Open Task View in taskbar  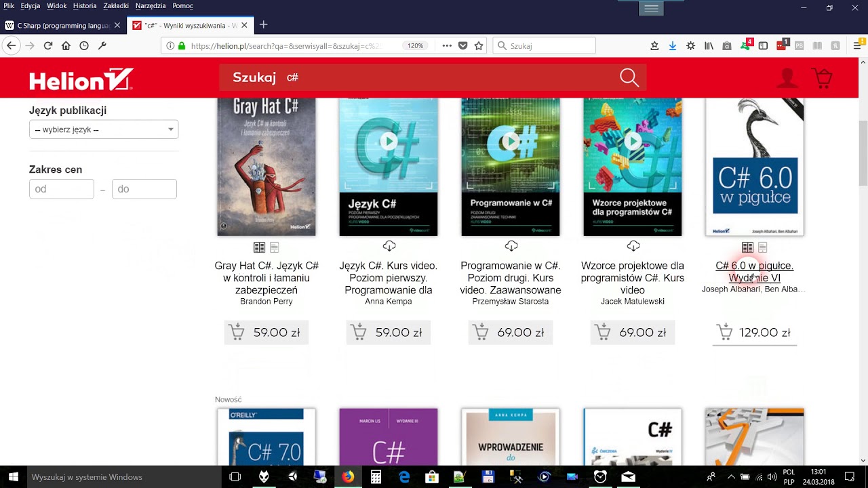click(x=235, y=476)
